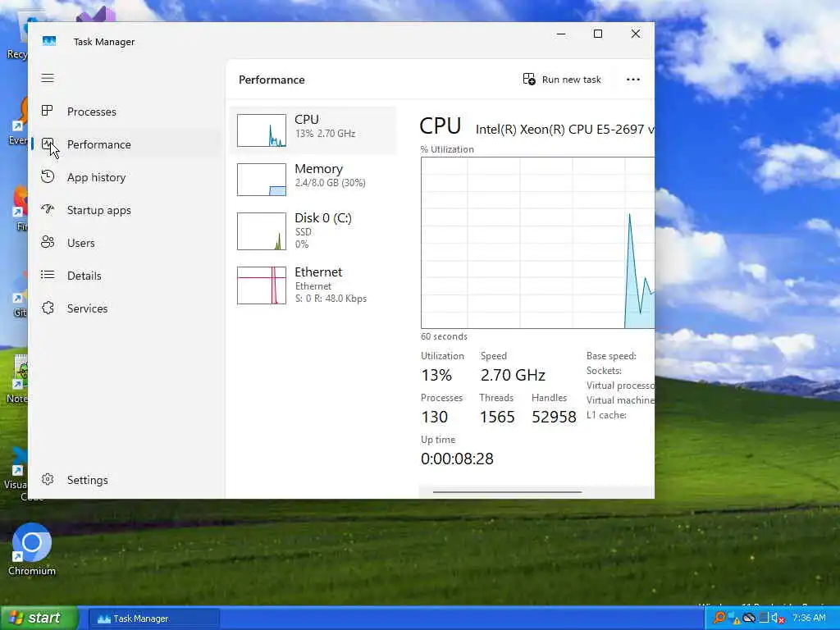Open the Startup apps gauge icon

(x=48, y=209)
